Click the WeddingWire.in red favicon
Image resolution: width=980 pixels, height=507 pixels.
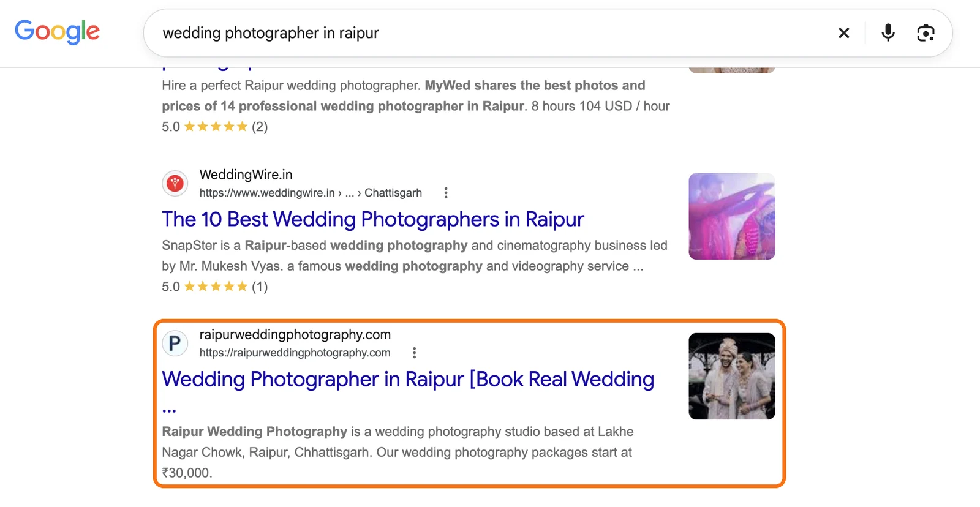click(x=175, y=183)
